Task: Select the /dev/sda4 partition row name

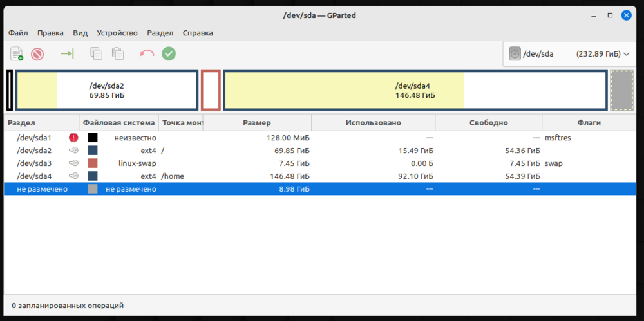Action: (x=34, y=176)
